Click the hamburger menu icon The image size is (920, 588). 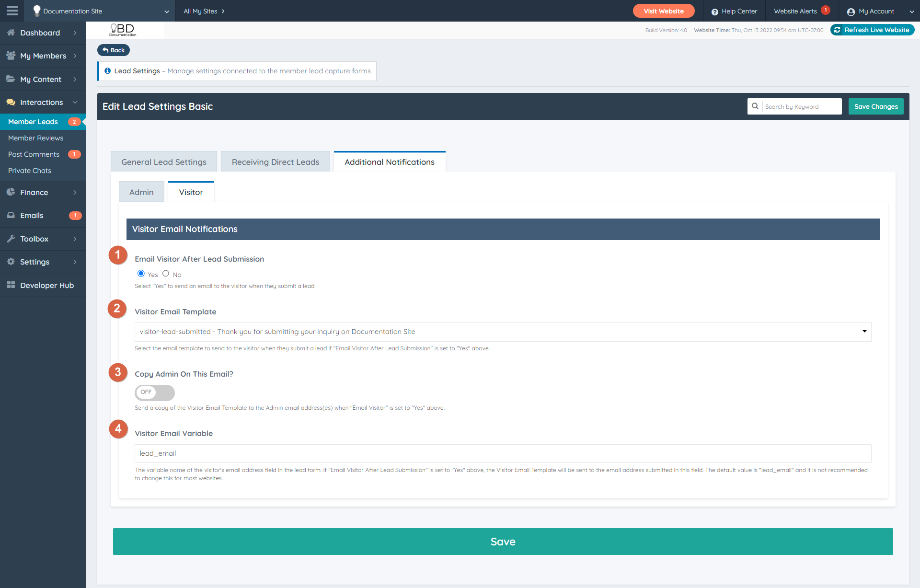(12, 11)
